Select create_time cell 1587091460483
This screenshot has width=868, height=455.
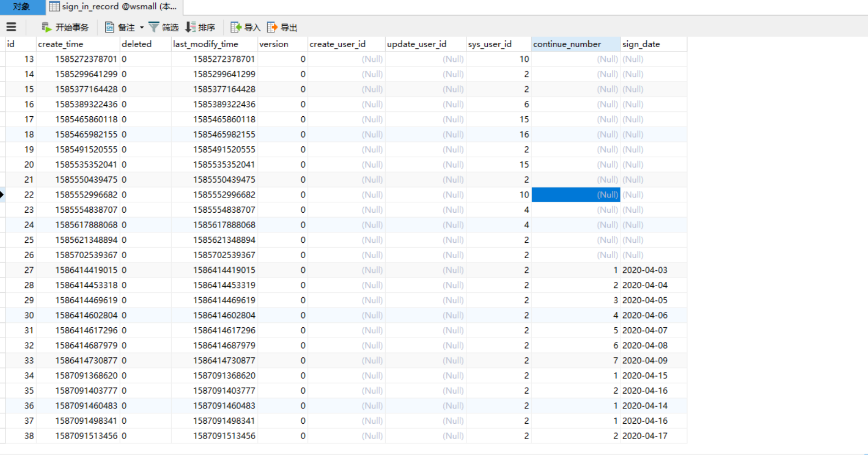78,406
